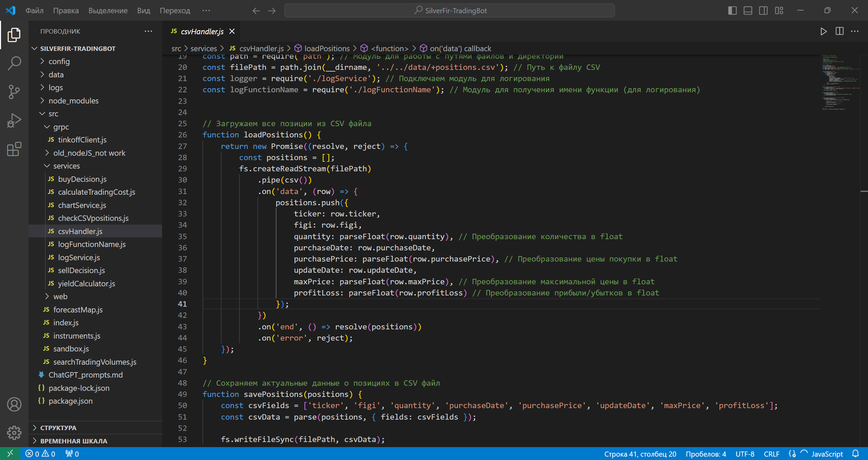Toggle the primary side bar
Image resolution: width=868 pixels, height=460 pixels.
(732, 11)
